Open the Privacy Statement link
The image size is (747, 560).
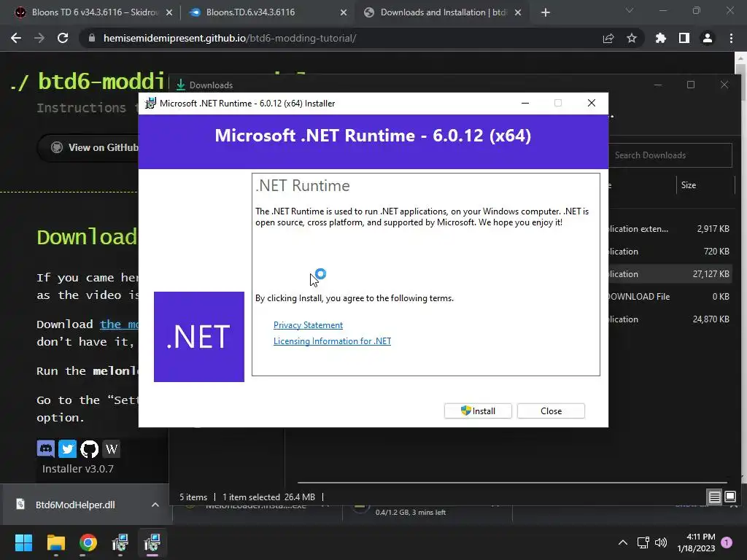point(308,324)
